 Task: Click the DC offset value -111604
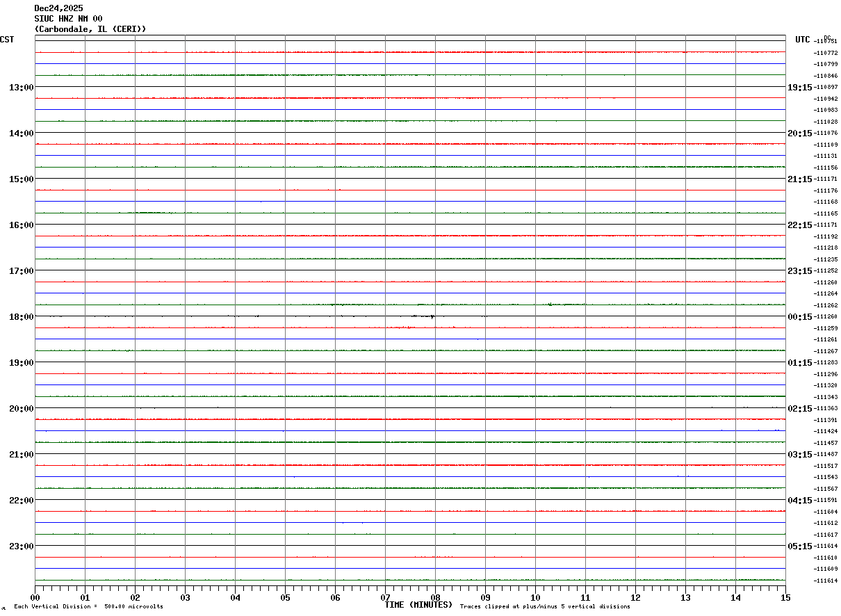pyautogui.click(x=826, y=512)
